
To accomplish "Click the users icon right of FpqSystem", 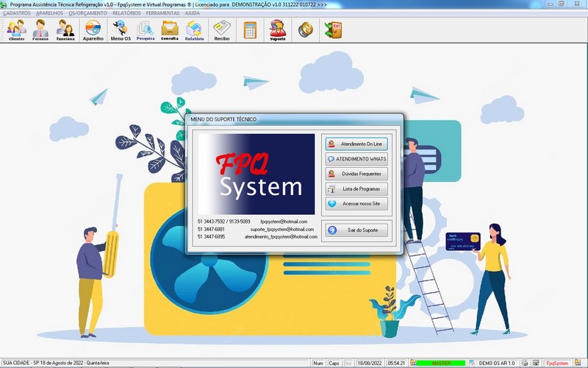I will (x=578, y=363).
